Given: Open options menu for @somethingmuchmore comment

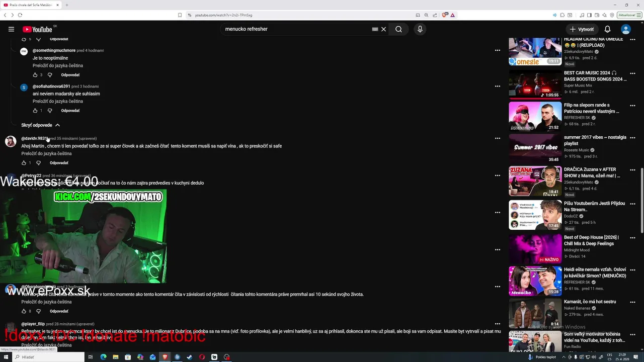Looking at the screenshot, I should [x=497, y=50].
